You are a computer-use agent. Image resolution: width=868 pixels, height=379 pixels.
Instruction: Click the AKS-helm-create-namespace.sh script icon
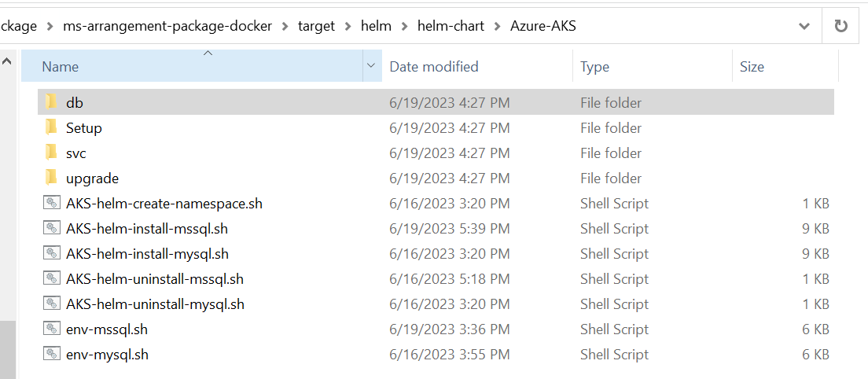pos(51,203)
